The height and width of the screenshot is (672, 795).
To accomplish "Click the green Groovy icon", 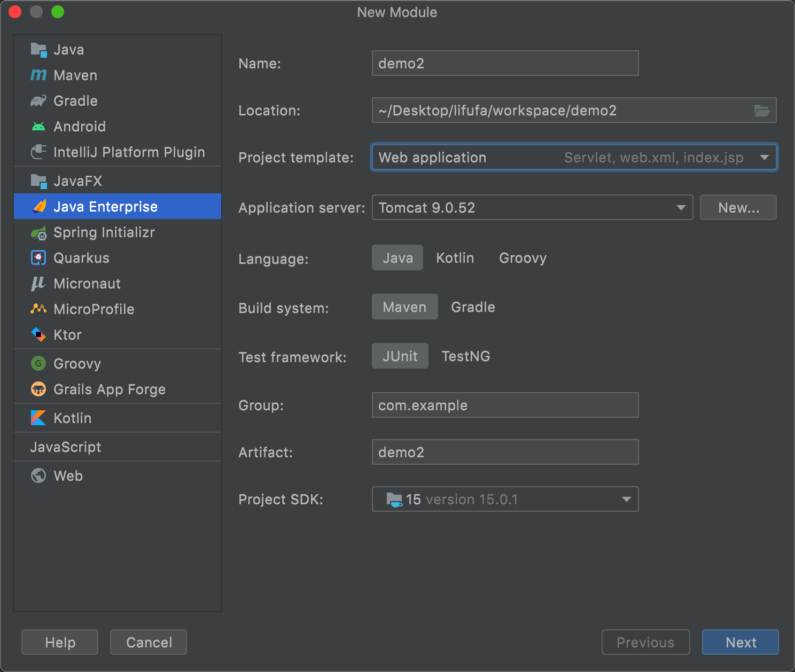I will coord(38,364).
